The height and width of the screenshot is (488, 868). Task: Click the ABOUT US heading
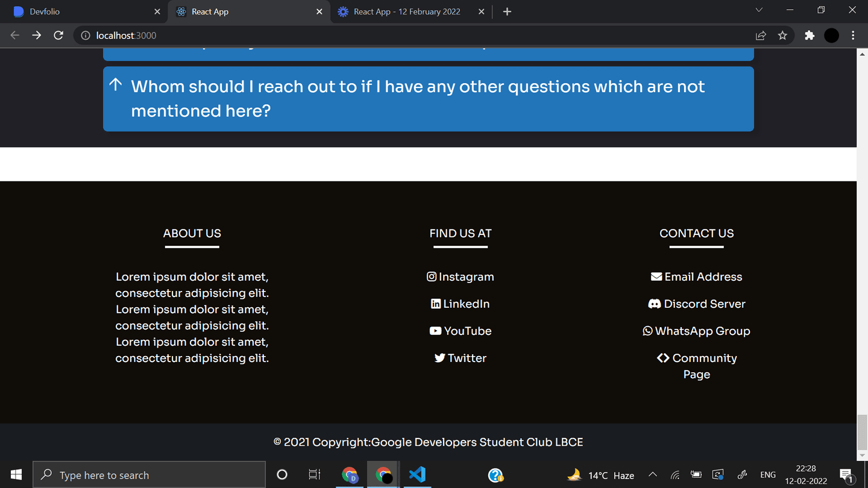point(192,233)
